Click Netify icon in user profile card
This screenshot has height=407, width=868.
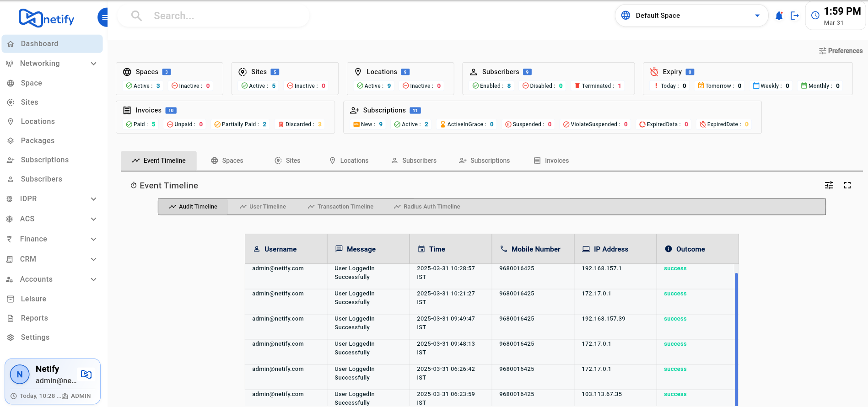[86, 375]
